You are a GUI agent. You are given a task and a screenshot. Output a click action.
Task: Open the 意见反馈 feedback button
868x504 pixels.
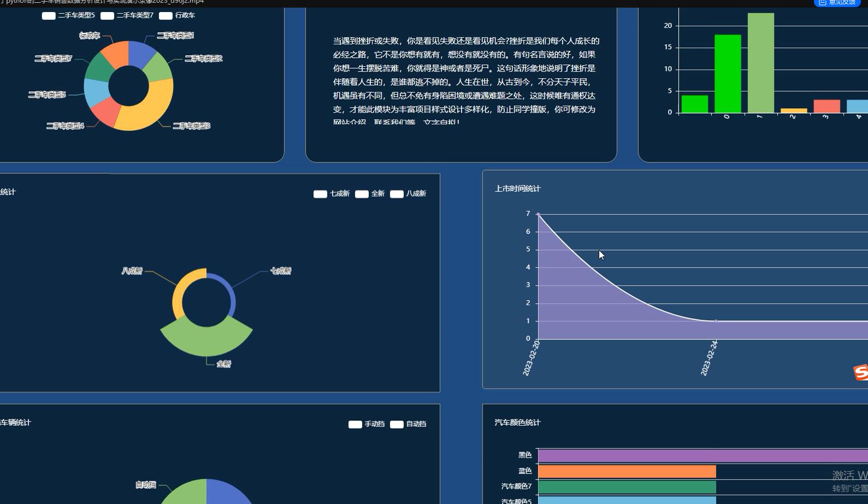pyautogui.click(x=837, y=3)
